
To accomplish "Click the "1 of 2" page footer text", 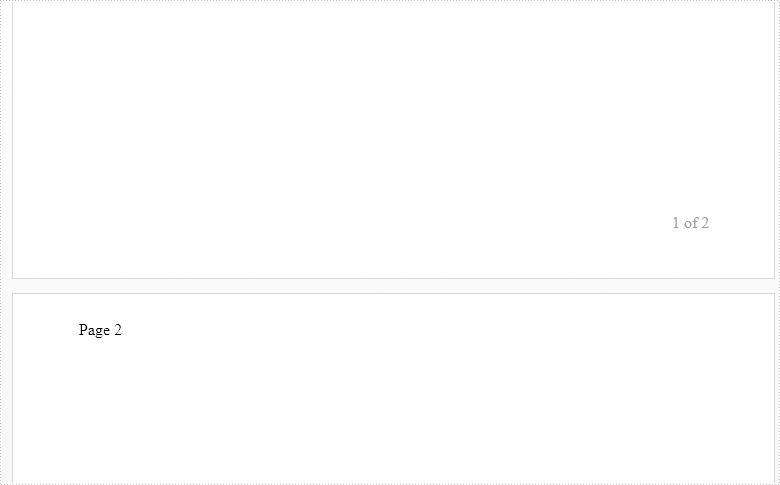I will click(690, 223).
